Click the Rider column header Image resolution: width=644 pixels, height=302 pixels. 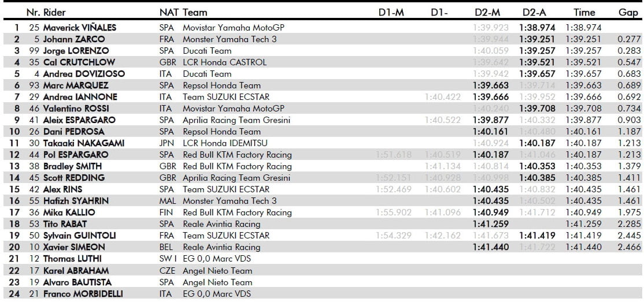coord(55,12)
